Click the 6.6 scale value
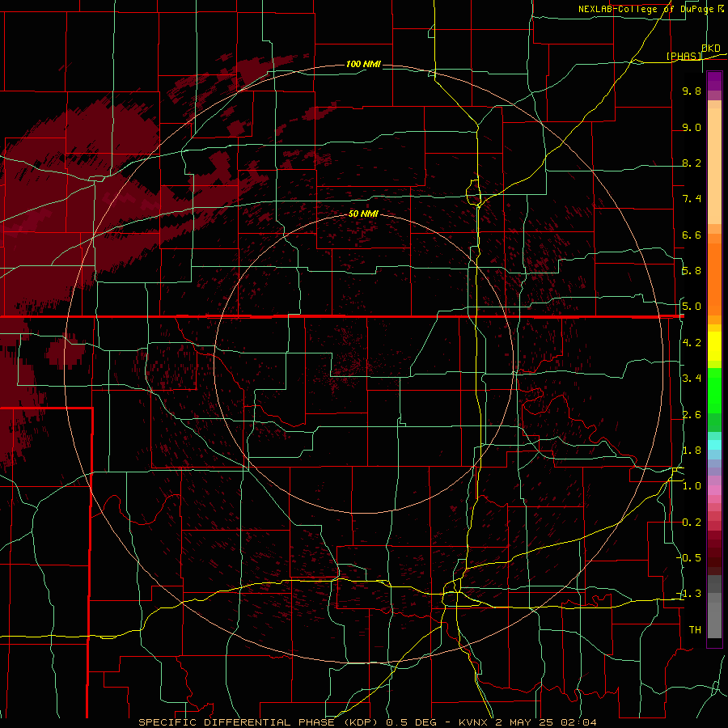728x728 pixels. click(x=692, y=235)
